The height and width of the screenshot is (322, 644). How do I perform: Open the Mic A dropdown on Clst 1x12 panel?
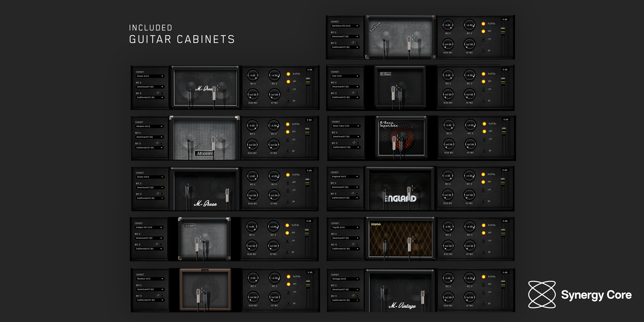coord(345,87)
